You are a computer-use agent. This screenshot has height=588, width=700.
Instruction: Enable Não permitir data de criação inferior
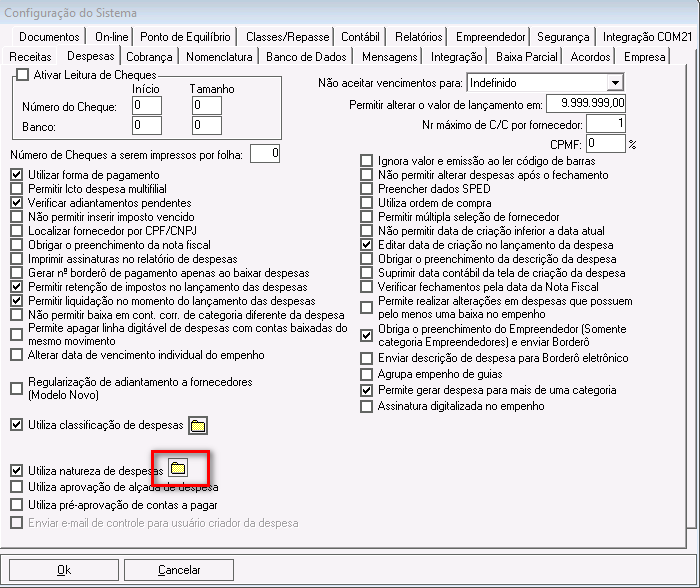367,230
